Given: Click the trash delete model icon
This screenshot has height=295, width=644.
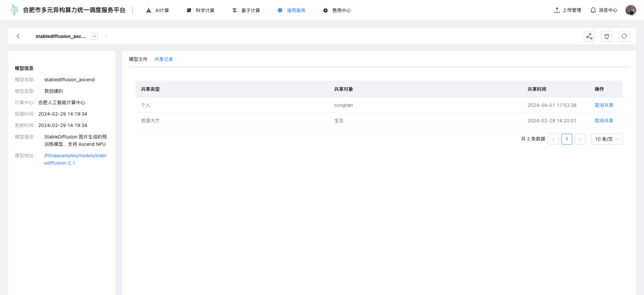Looking at the screenshot, I should (x=606, y=36).
